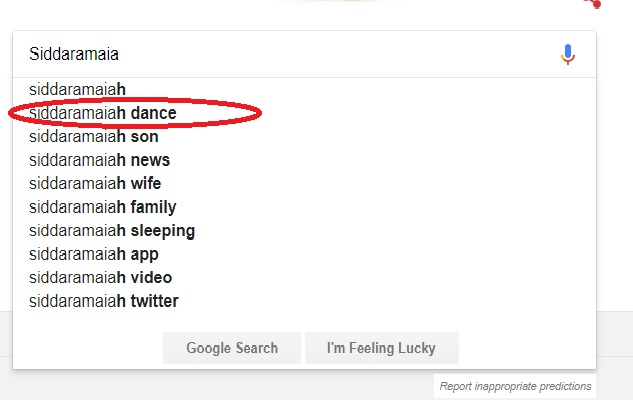Click the voice search microphone icon

[x=568, y=54]
